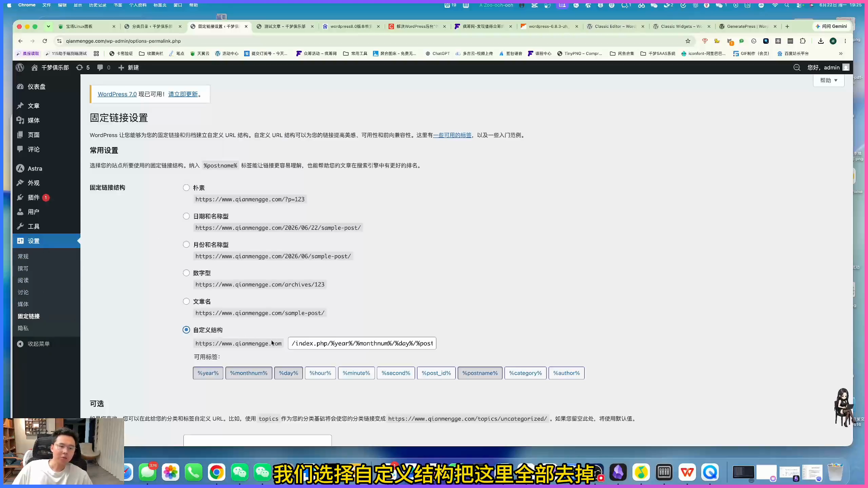Open the 千梦SAAS系统 bookmark folder
This screenshot has height=488, width=868.
(x=658, y=54)
